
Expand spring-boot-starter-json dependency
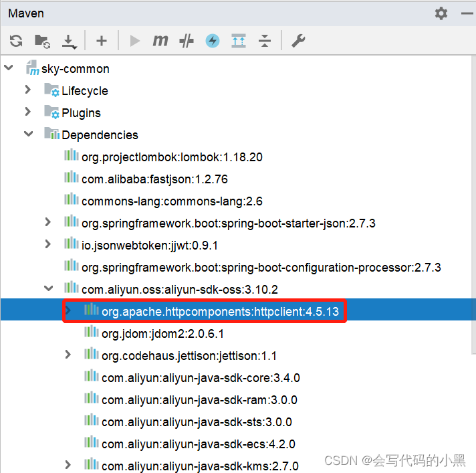pos(47,222)
